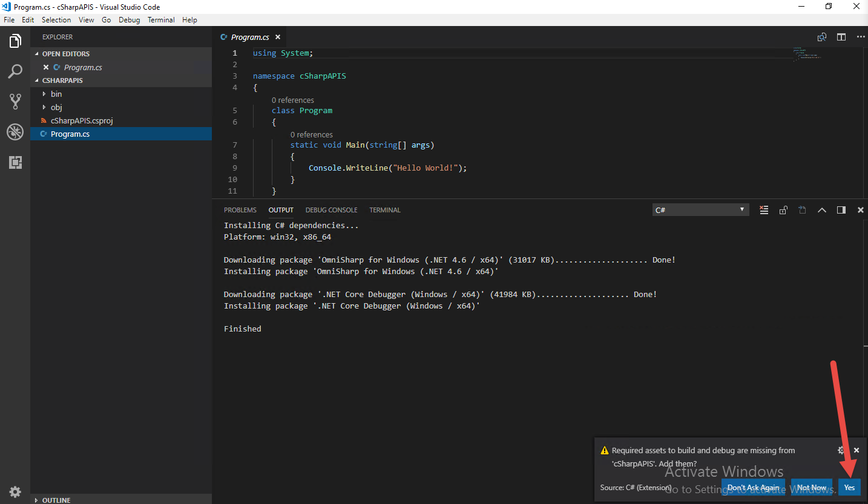Place cursor on 'using System;' line

(283, 53)
